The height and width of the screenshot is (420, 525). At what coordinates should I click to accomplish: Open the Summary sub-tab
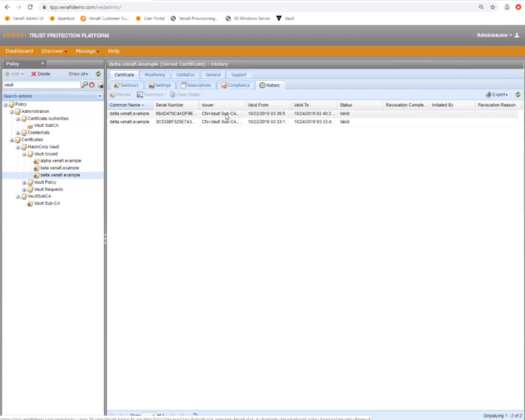coord(126,85)
